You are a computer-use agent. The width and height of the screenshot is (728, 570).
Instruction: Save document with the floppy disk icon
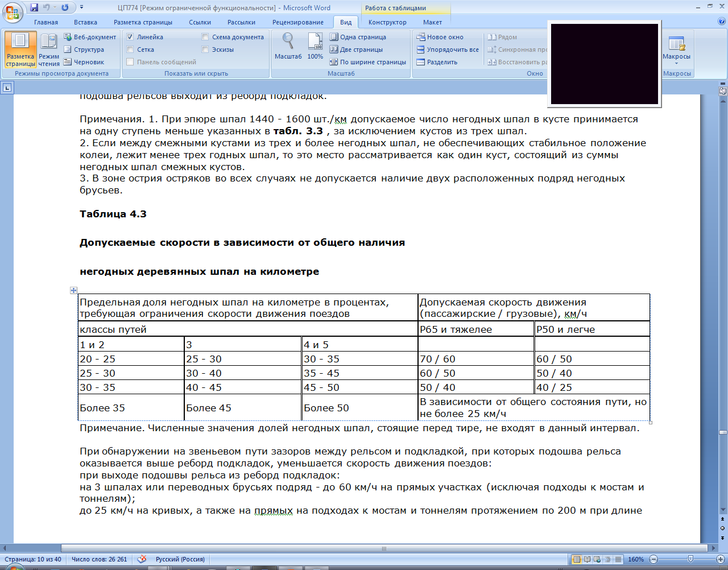(34, 7)
